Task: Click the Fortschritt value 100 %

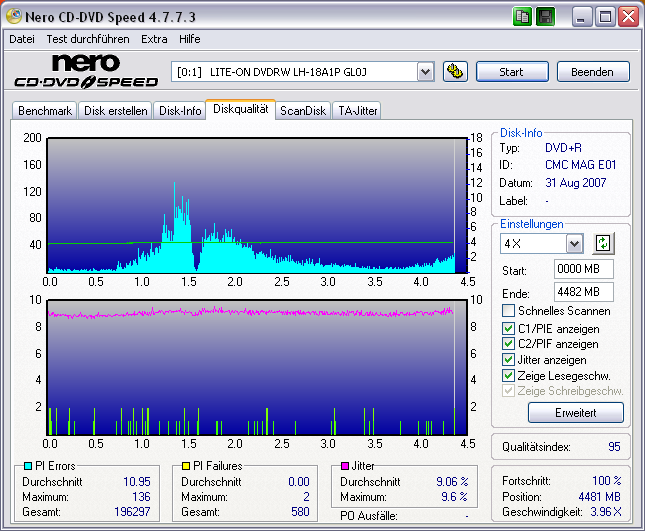Action: (607, 480)
